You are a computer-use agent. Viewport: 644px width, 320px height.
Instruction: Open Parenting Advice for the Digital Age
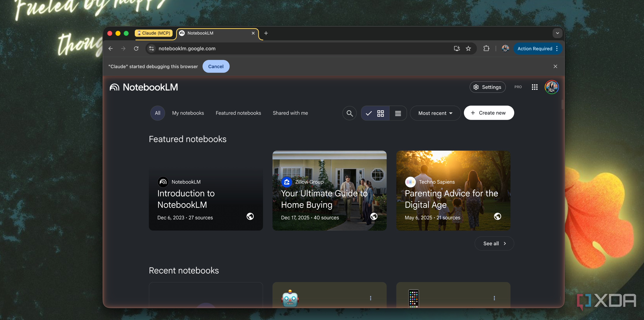point(453,190)
